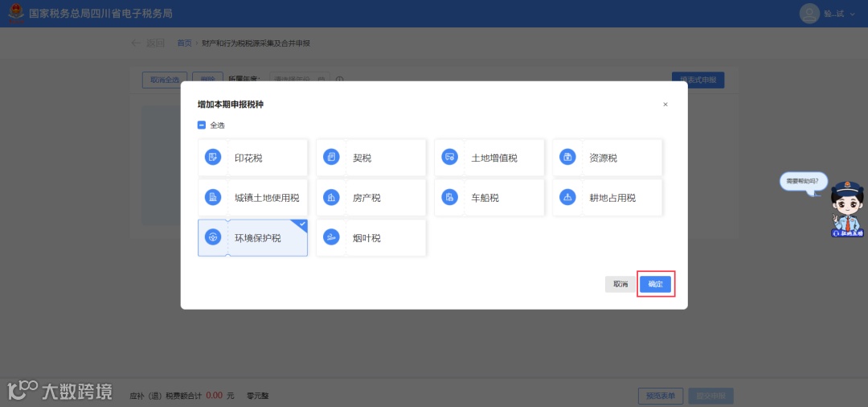This screenshot has width=868, height=407.
Task: Deselect the checked 环境保护税 card label
Action: (258, 238)
